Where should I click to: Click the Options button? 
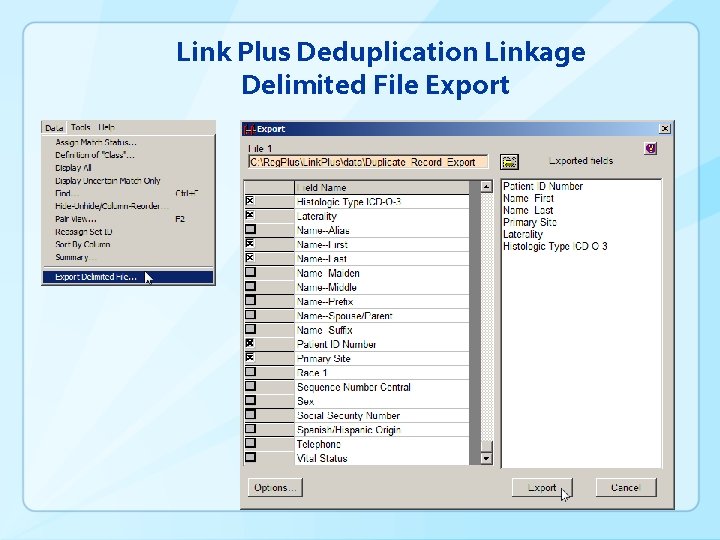click(275, 488)
